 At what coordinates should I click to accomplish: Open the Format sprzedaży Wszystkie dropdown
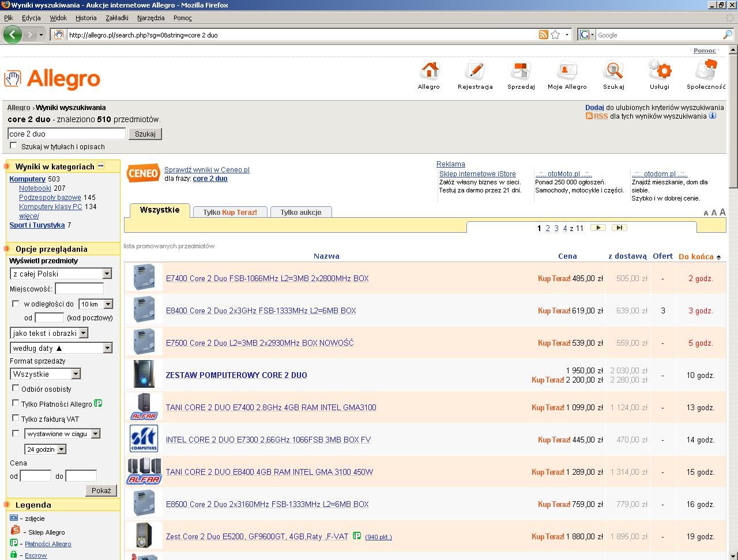46,374
